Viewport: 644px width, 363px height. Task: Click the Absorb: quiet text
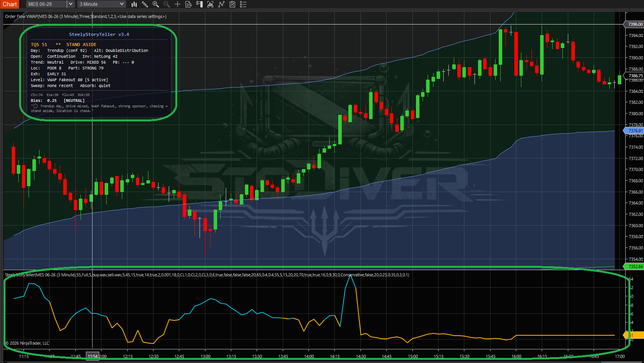[x=95, y=86]
